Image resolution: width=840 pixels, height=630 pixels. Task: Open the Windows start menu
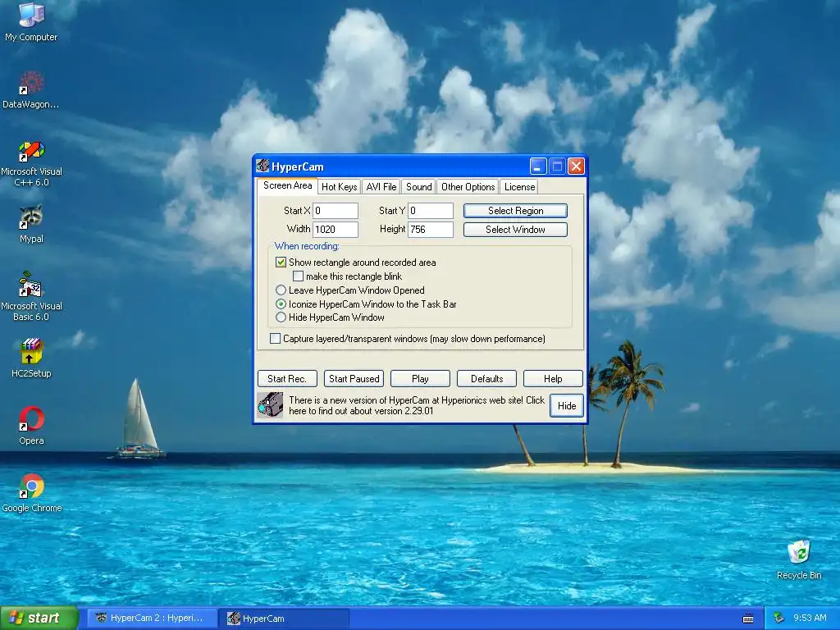[39, 619]
